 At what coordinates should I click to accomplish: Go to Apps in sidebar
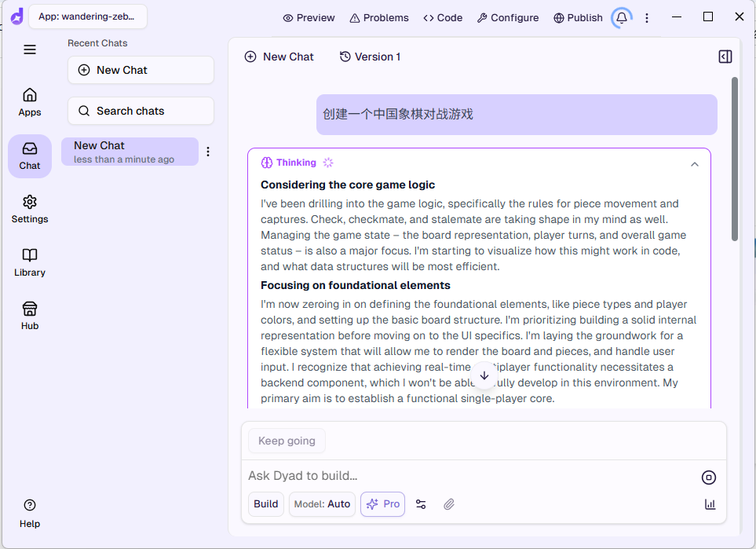point(30,102)
